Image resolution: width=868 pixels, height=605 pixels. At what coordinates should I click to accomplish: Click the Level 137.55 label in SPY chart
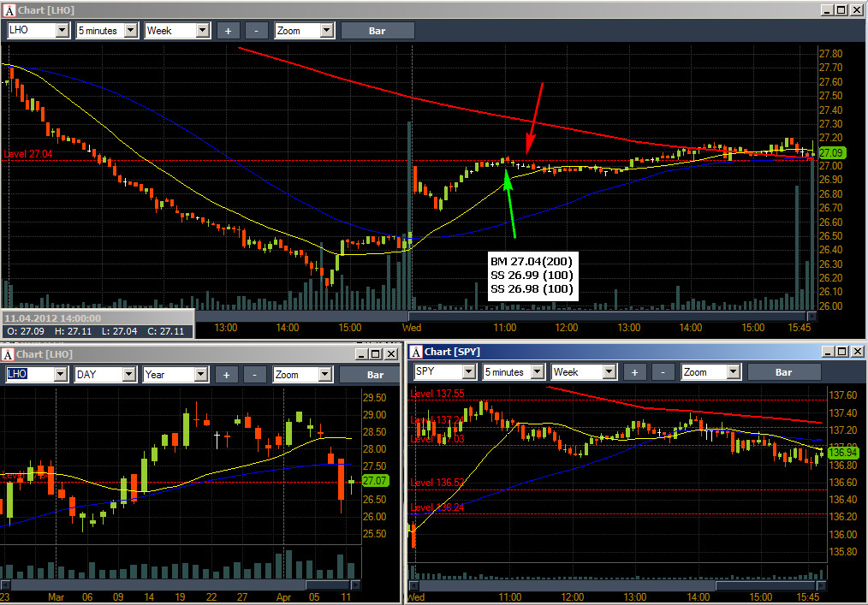(437, 394)
